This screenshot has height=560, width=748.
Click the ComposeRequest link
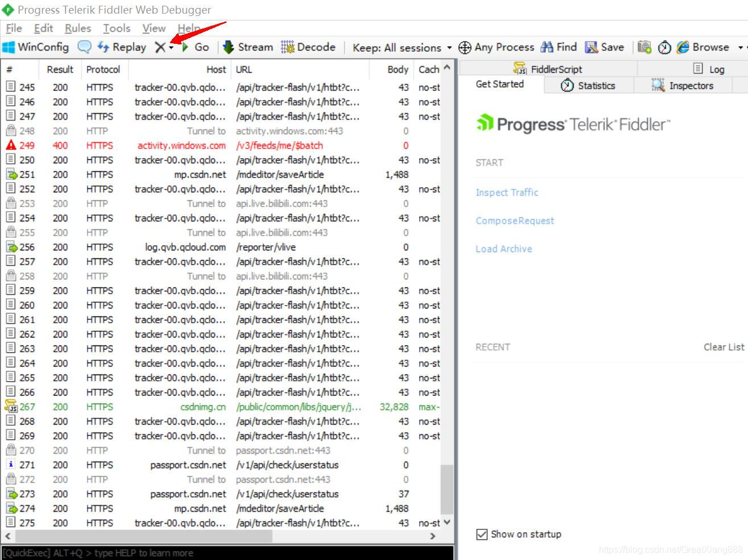click(x=515, y=221)
